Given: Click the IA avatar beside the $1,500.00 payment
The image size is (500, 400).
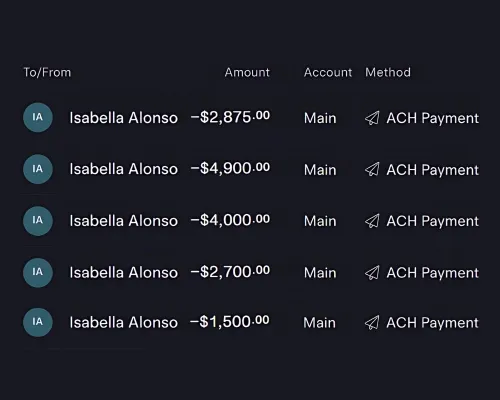Looking at the screenshot, I should pos(38,322).
